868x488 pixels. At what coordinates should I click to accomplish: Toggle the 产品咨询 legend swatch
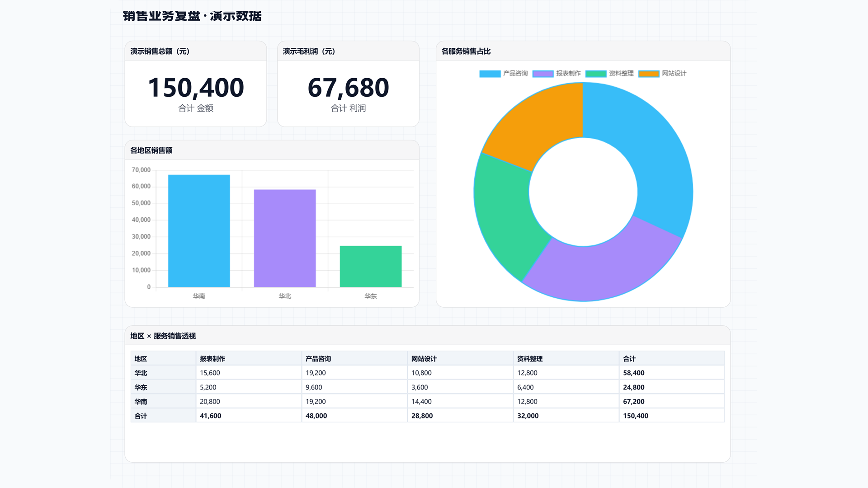pyautogui.click(x=490, y=74)
